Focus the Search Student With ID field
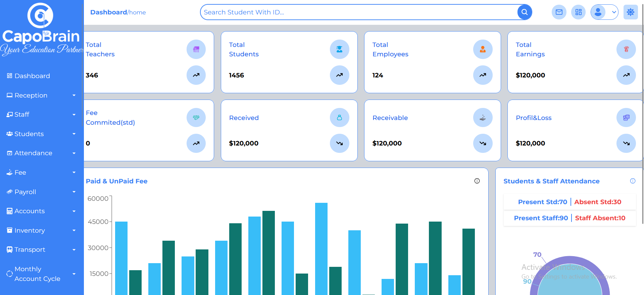Image resolution: width=644 pixels, height=295 pixels. tap(359, 12)
